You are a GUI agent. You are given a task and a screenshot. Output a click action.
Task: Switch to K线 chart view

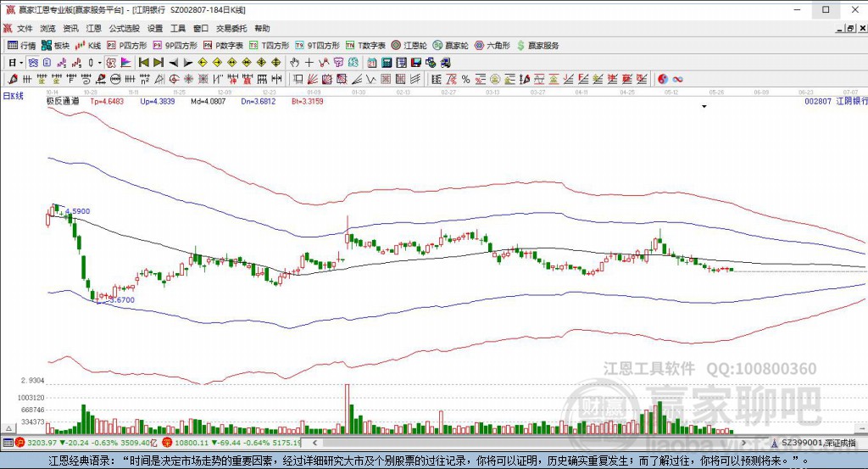88,46
